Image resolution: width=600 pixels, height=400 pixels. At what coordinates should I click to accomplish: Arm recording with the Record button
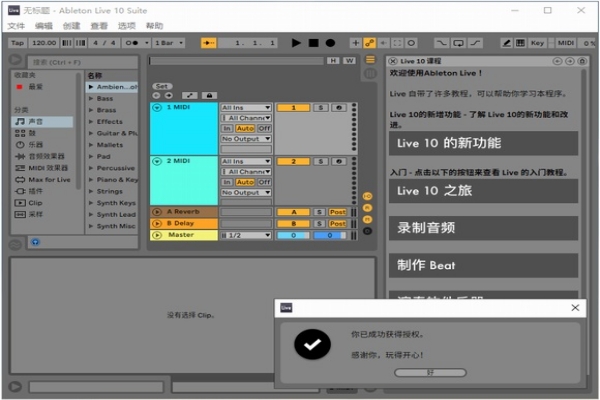pyautogui.click(x=330, y=43)
